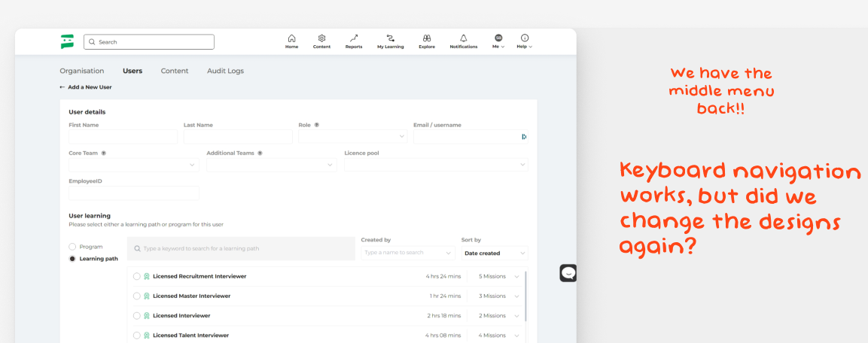Click the '4 hrs 08 mins' duration text

pos(443,335)
